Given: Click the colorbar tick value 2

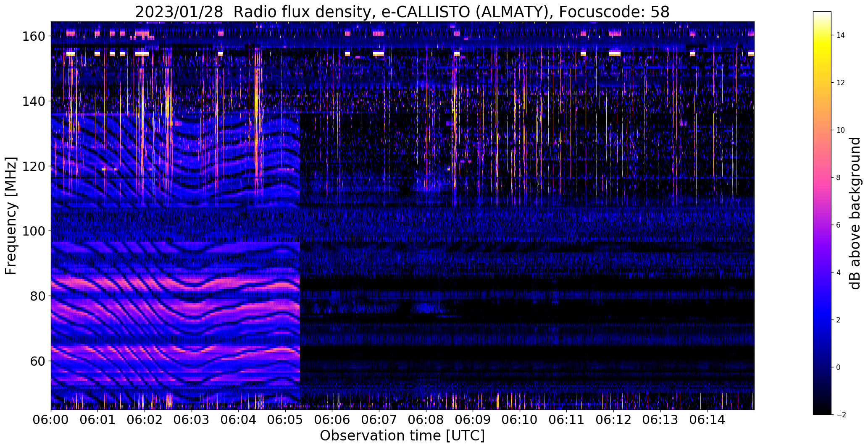Looking at the screenshot, I should tap(839, 320).
